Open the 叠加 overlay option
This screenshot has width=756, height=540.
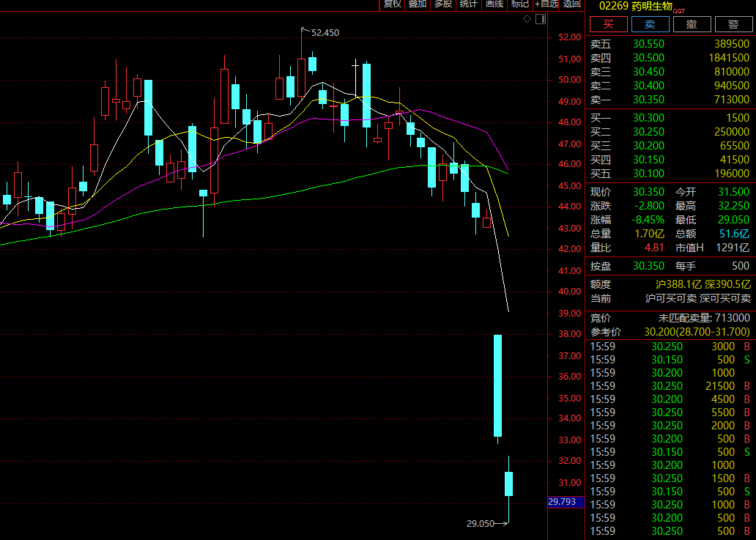tap(418, 4)
